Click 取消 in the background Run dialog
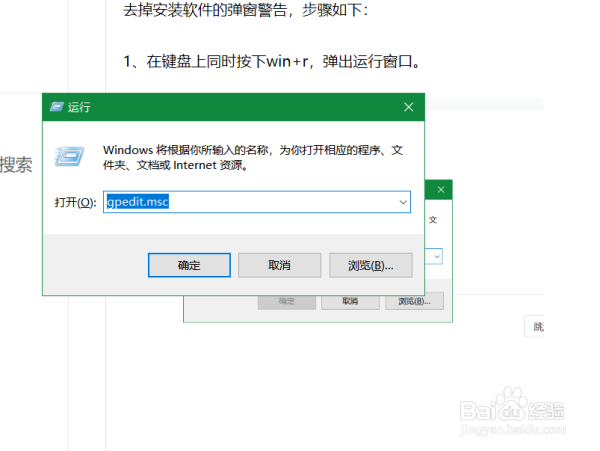 pos(350,301)
